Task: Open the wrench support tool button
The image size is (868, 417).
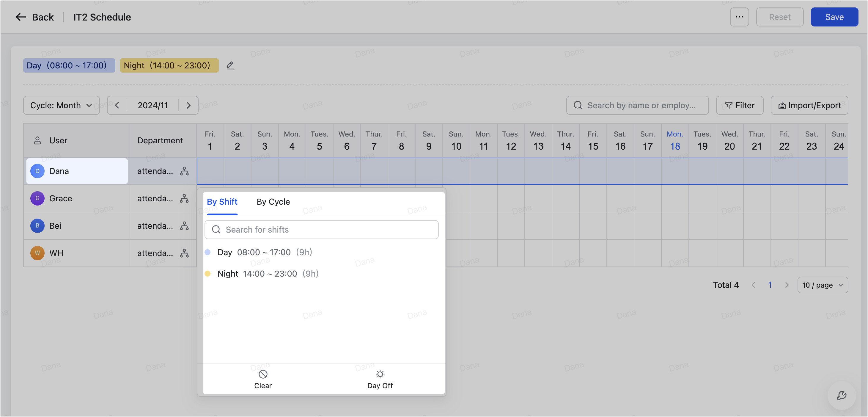Action: tap(841, 395)
